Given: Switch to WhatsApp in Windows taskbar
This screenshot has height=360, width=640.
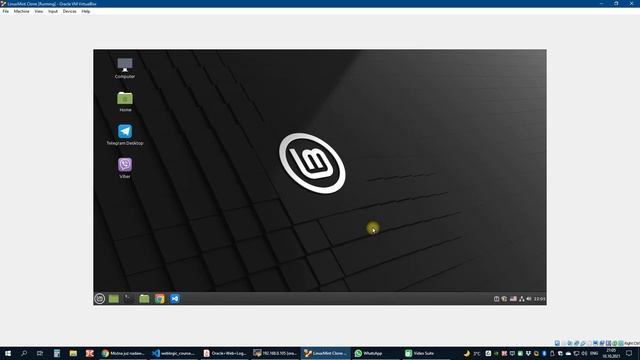Looking at the screenshot, I should (x=376, y=353).
